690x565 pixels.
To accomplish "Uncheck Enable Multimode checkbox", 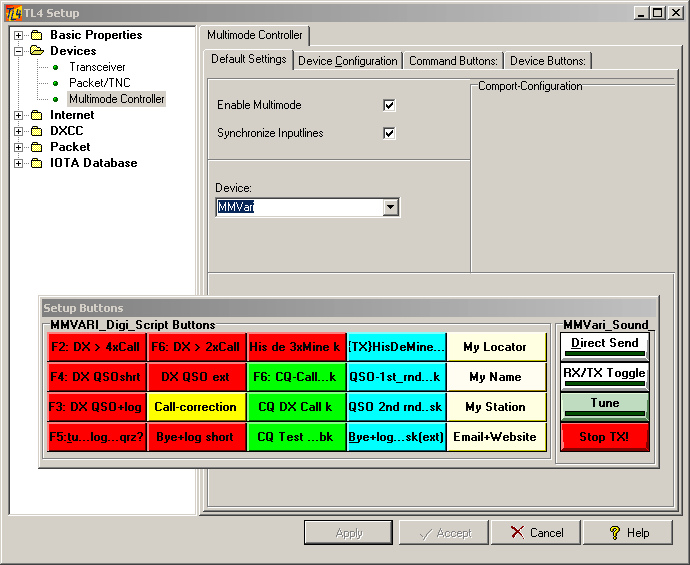I will coord(389,105).
